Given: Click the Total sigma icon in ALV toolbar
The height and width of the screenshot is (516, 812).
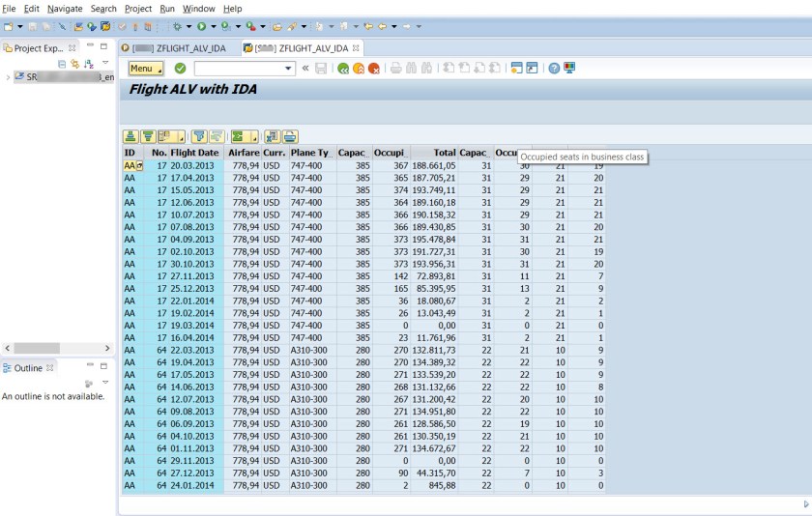Looking at the screenshot, I should 239,137.
